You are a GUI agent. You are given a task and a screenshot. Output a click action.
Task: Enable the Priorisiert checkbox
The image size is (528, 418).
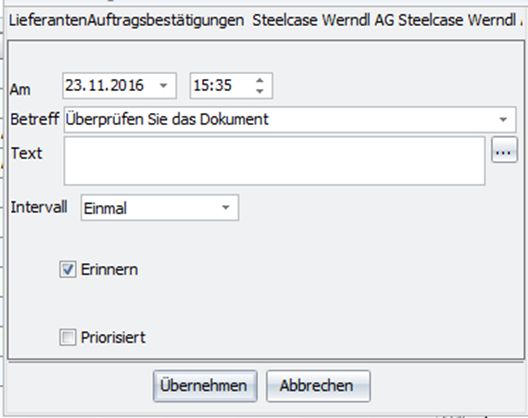point(68,337)
